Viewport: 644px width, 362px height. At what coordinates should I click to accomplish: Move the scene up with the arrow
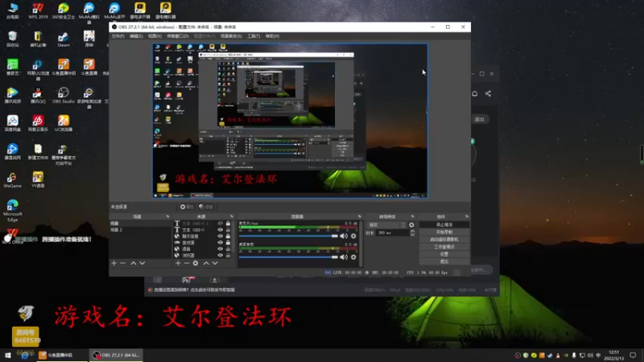tap(133, 263)
